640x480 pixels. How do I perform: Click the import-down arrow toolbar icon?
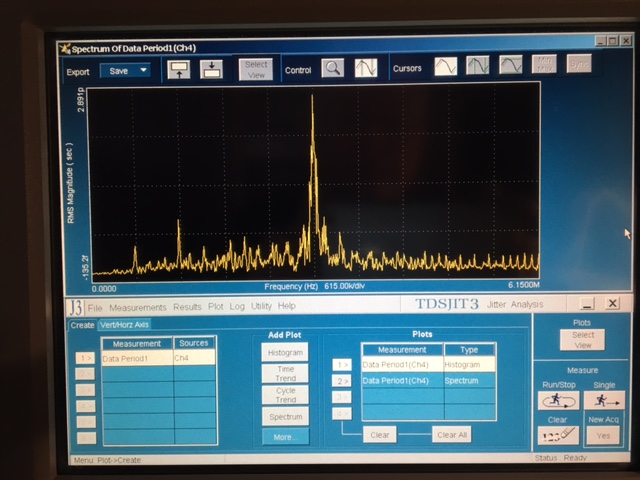(x=211, y=69)
